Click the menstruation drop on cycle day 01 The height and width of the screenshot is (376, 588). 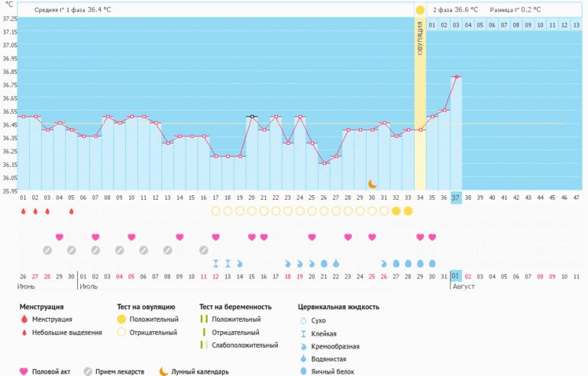pos(23,211)
